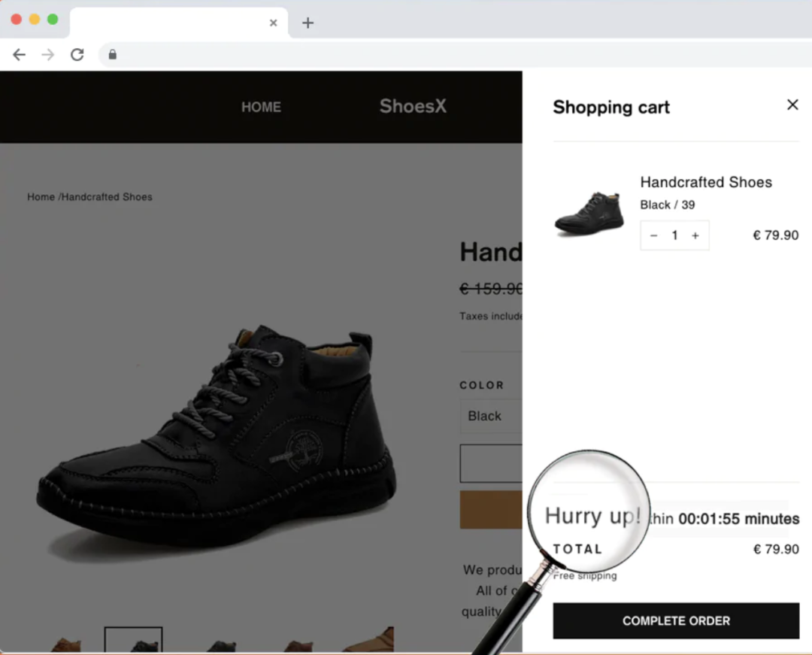Open the Black color dropdown
This screenshot has width=812, height=655.
pyautogui.click(x=491, y=416)
